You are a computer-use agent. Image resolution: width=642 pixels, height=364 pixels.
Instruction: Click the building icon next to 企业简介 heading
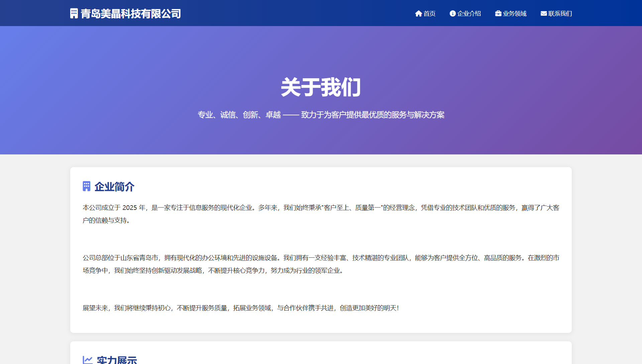[x=87, y=186]
